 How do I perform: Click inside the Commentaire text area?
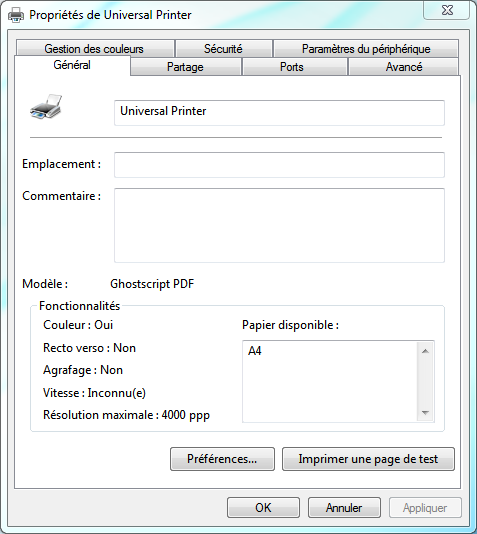point(279,225)
